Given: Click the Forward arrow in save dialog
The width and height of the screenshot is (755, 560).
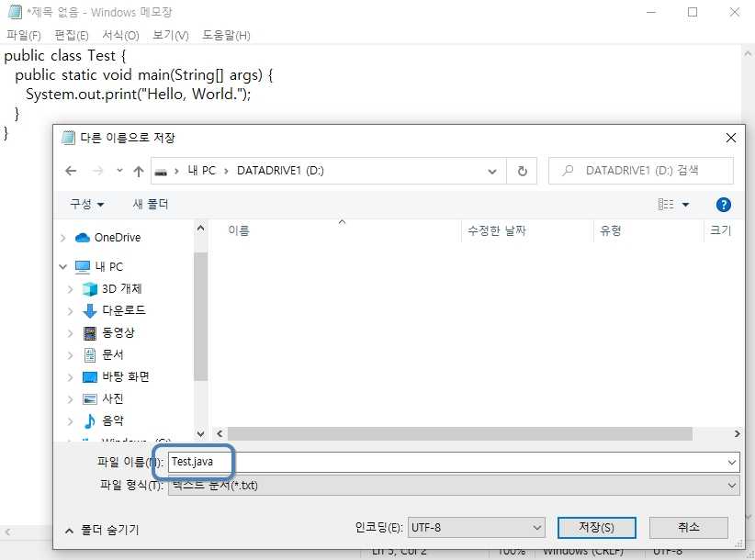Looking at the screenshot, I should [x=97, y=171].
